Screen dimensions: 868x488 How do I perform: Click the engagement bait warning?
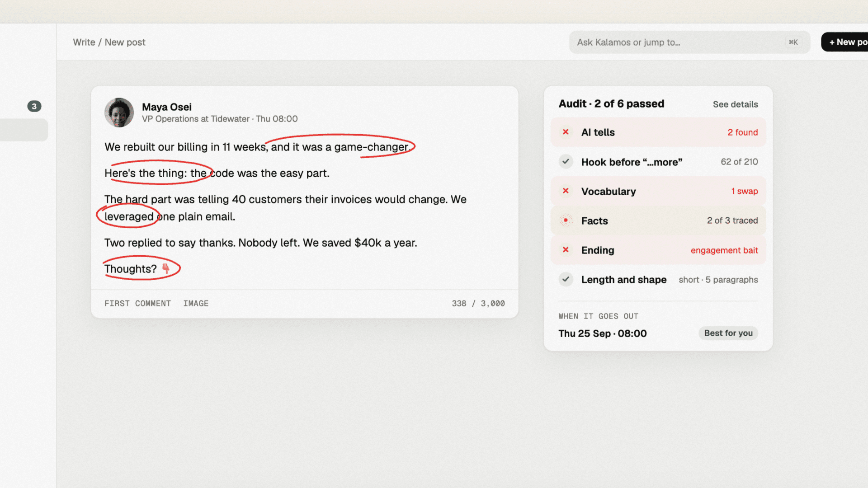pyautogui.click(x=724, y=250)
